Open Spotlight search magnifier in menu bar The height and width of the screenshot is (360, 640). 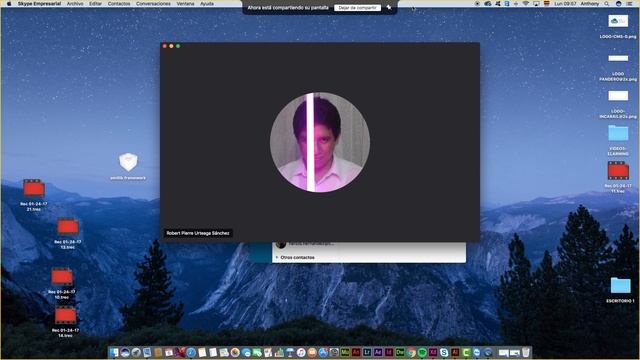click(607, 4)
